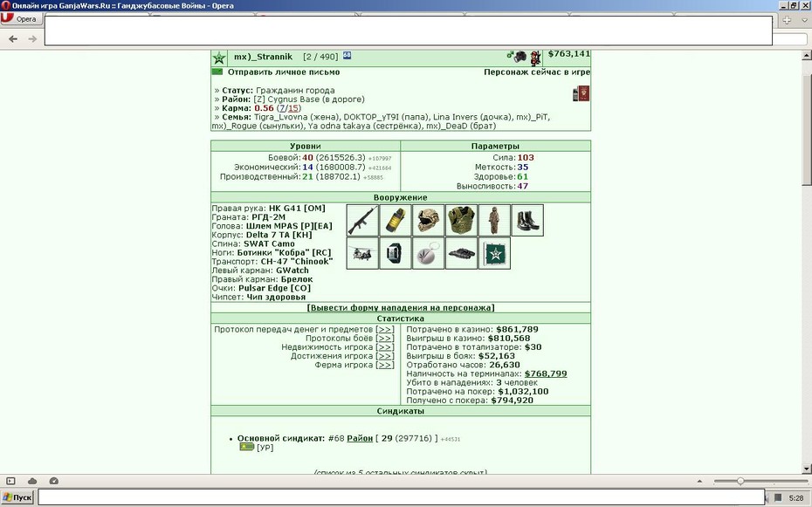812x507 pixels.
Task: Open the Вывести форму нападения на персонажа link
Action: (x=401, y=308)
